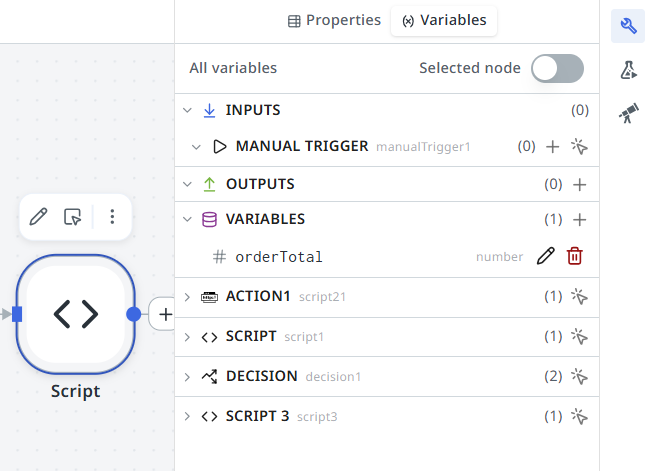Click the select-node cursor icon above Script node
The height and width of the screenshot is (471, 651).
click(72, 216)
